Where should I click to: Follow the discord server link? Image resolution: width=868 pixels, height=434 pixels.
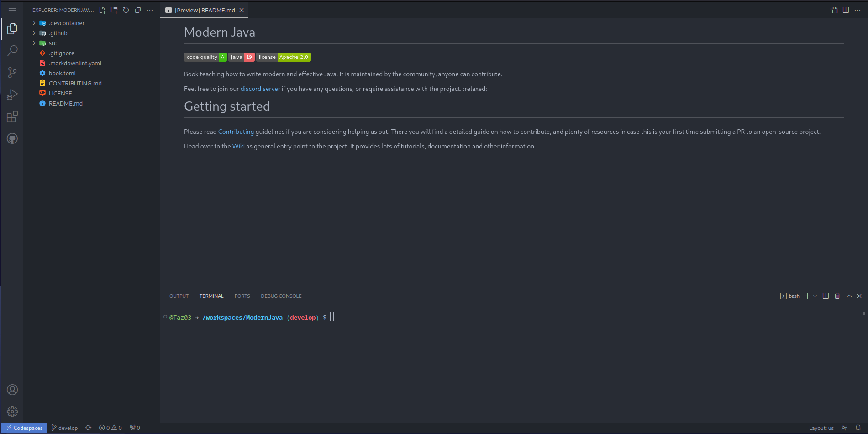260,89
